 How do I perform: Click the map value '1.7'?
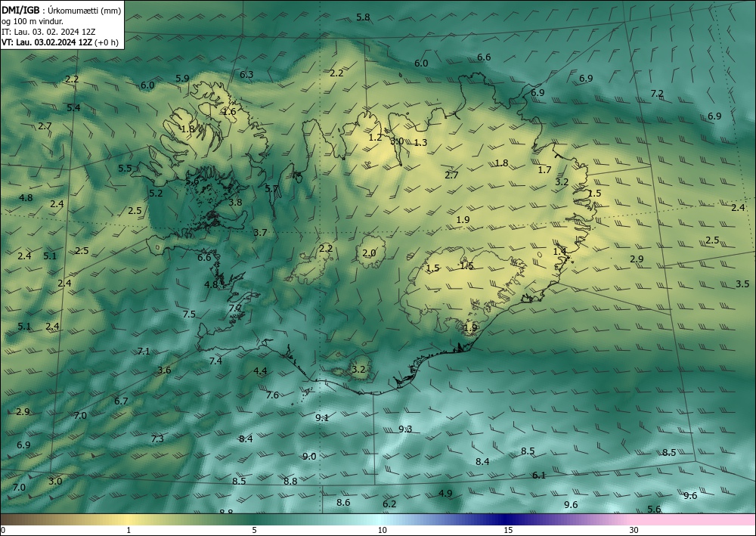pyautogui.click(x=544, y=169)
